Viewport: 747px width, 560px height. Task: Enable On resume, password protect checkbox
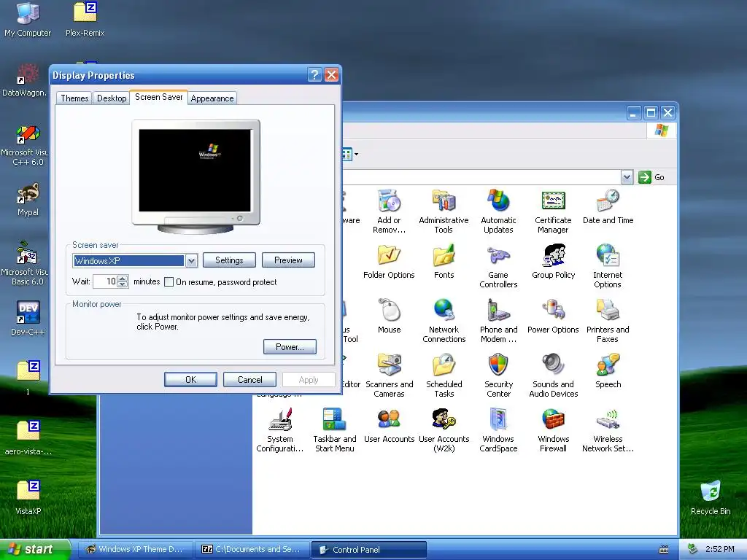click(169, 282)
